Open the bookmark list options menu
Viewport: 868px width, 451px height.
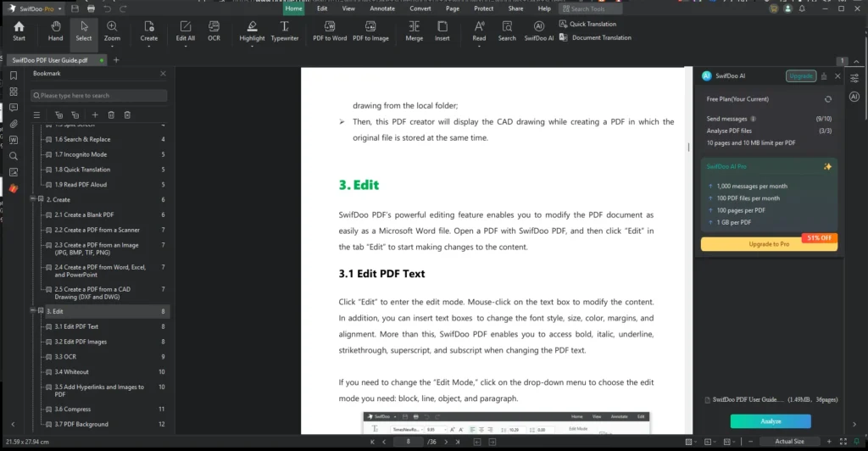(x=36, y=115)
